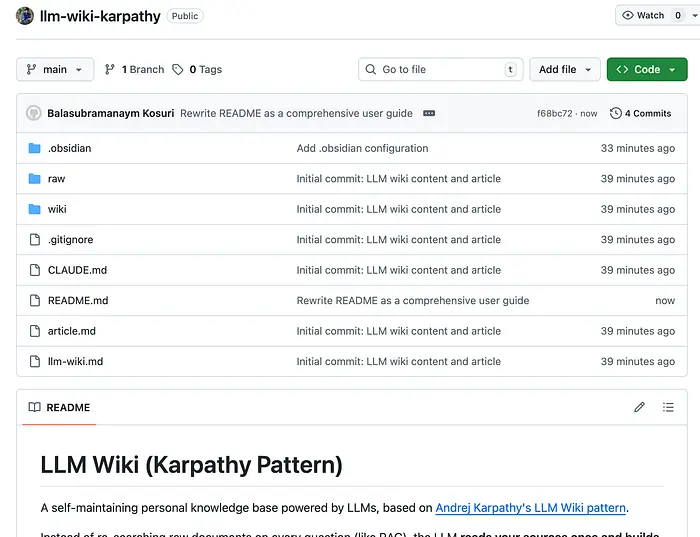Click the Go to file search field
700x537 pixels.
tap(440, 69)
